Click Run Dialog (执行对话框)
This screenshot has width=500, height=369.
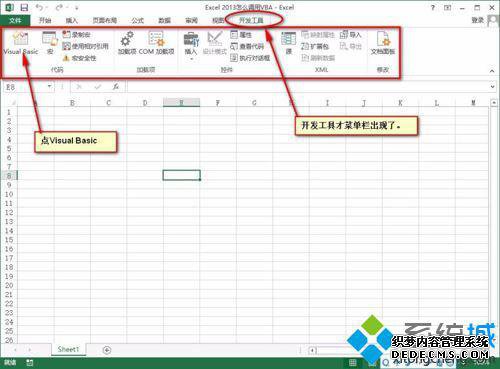[x=250, y=58]
